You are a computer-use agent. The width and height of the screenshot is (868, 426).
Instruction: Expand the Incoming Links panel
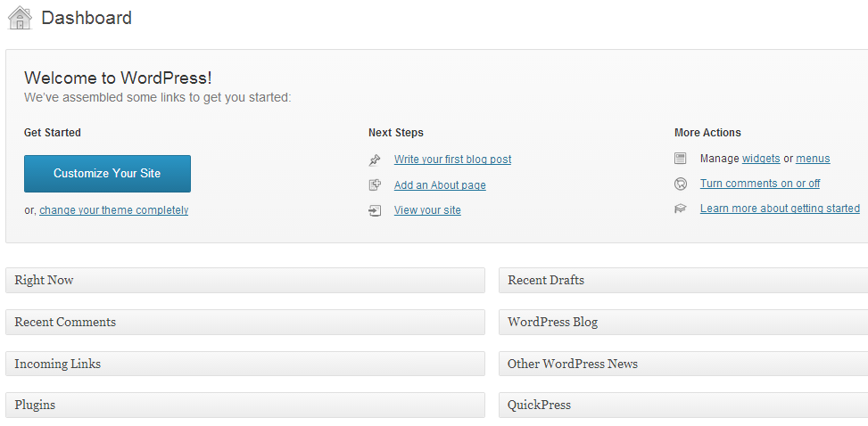[x=245, y=364]
